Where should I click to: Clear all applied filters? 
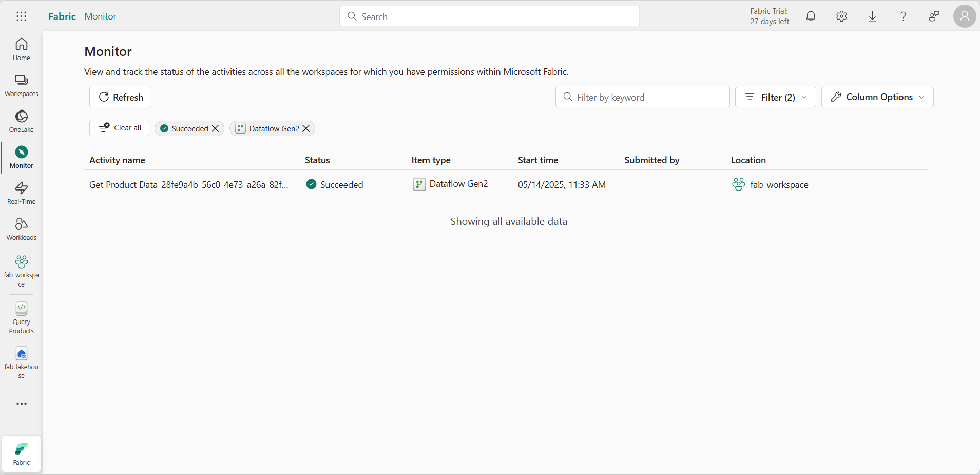coord(119,128)
